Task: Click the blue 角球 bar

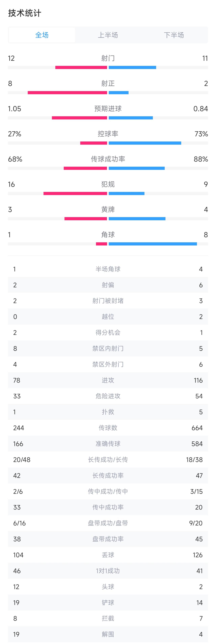Action: 153,244
